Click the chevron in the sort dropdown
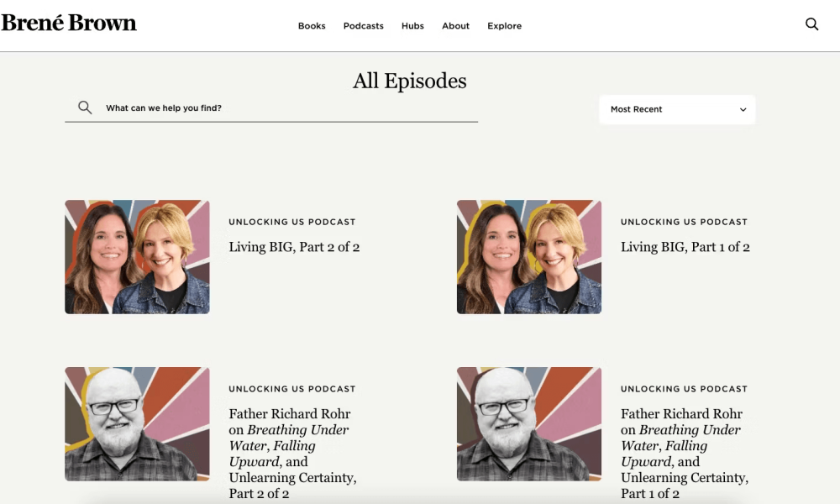The width and height of the screenshot is (840, 504). 743,110
